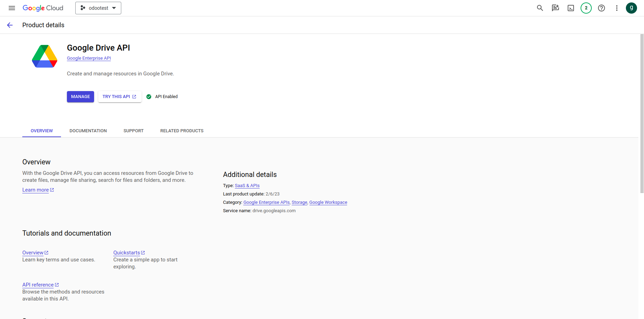Open the main navigation hamburger menu
This screenshot has width=644, height=319.
tap(12, 8)
